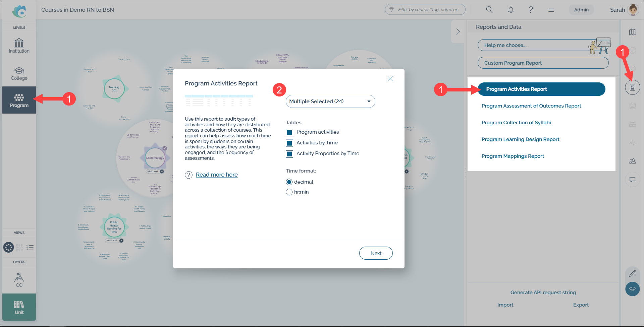Collapse the Reports and Data panel

[x=458, y=32]
